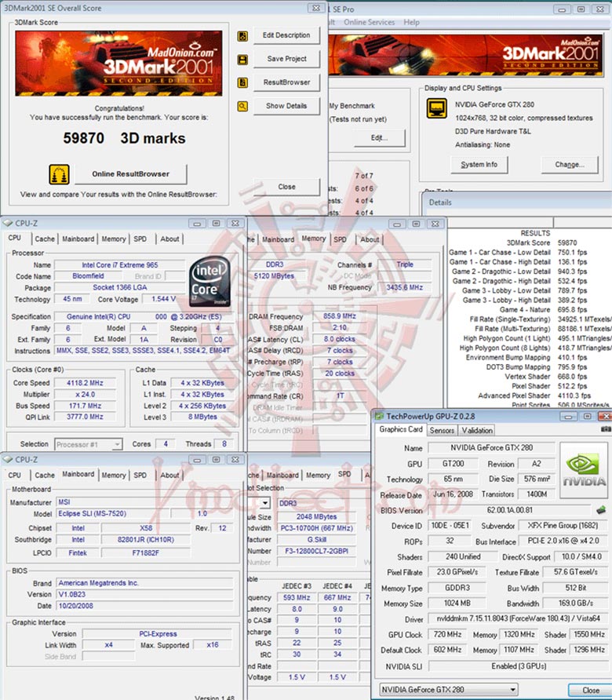This screenshot has height=700, width=612.
Task: Click the Online ResultBrowser button
Action: pyautogui.click(x=130, y=174)
